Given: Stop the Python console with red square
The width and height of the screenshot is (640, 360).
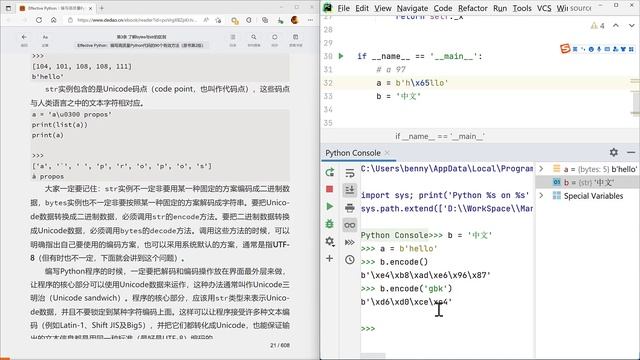Looking at the screenshot, I should 329,189.
